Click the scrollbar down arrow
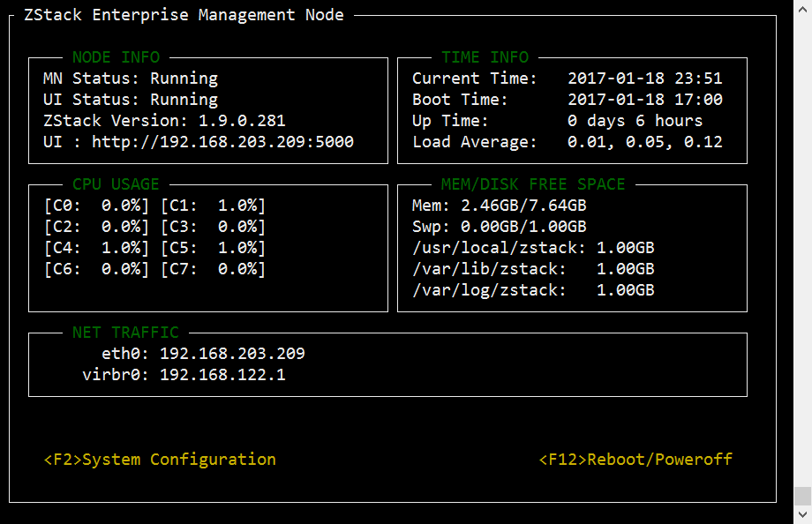The width and height of the screenshot is (812, 524). pos(802,514)
